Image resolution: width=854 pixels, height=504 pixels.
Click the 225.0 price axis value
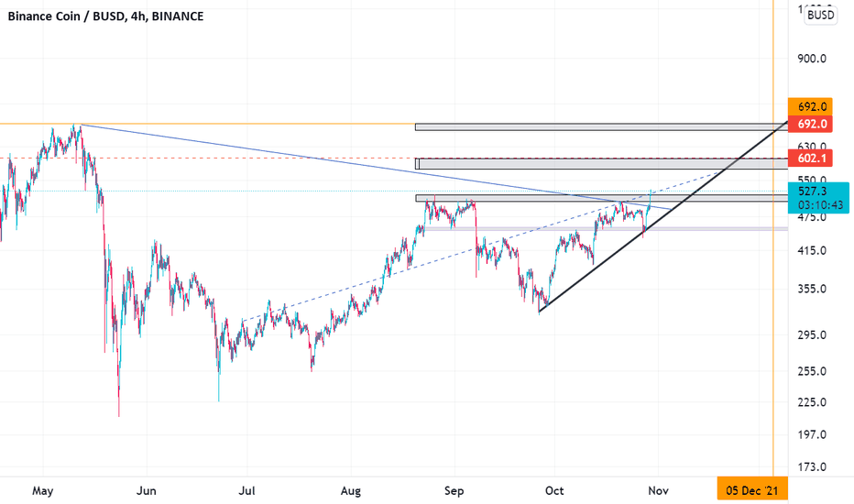812,402
